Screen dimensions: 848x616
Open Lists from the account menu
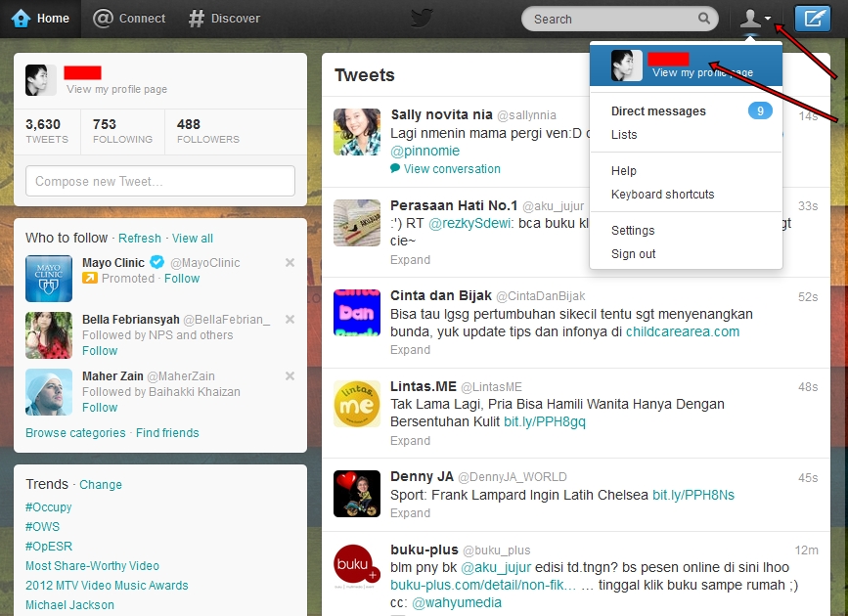click(x=624, y=135)
